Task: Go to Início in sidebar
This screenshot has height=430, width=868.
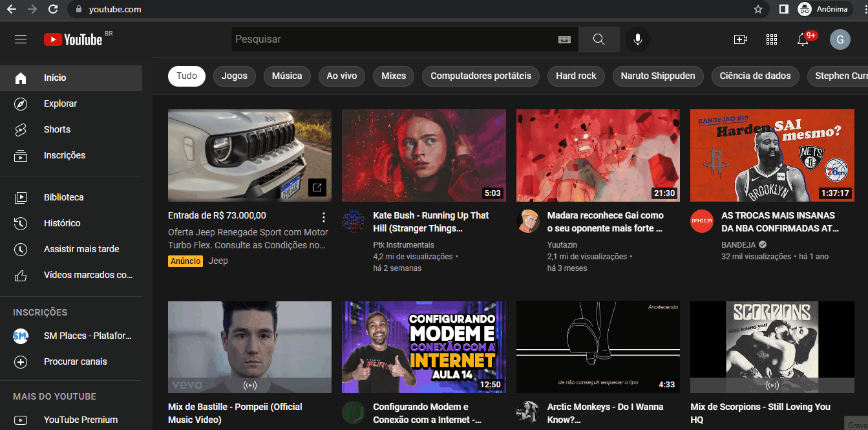Action: (x=71, y=78)
